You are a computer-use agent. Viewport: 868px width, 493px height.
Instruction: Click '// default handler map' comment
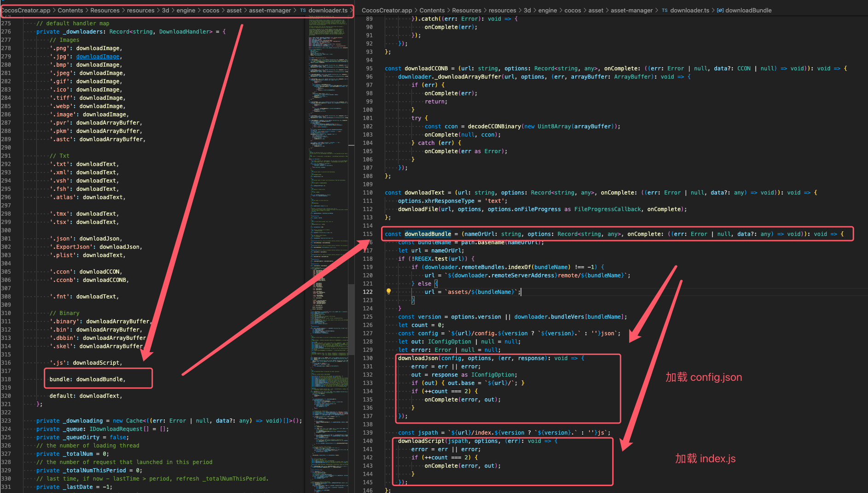(73, 23)
